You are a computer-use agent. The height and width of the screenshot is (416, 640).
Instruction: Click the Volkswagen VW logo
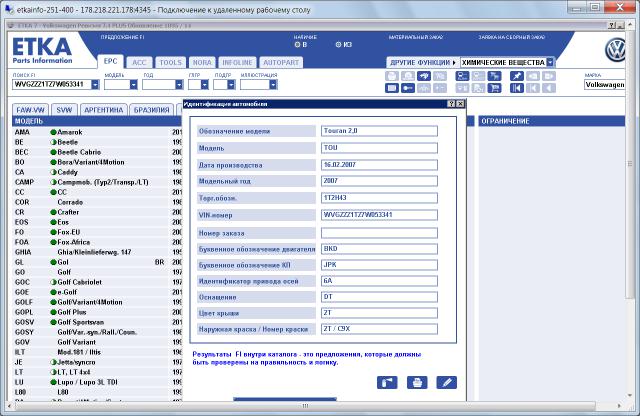[615, 50]
